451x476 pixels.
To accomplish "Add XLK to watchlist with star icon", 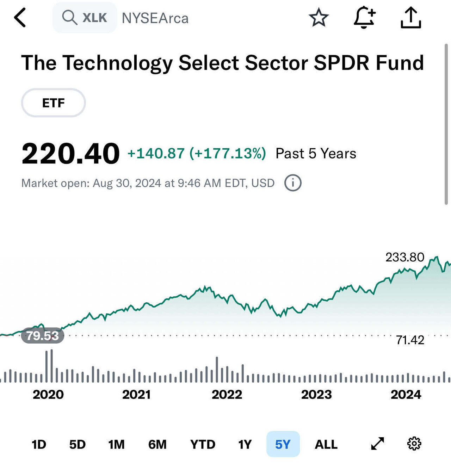I will [x=319, y=18].
